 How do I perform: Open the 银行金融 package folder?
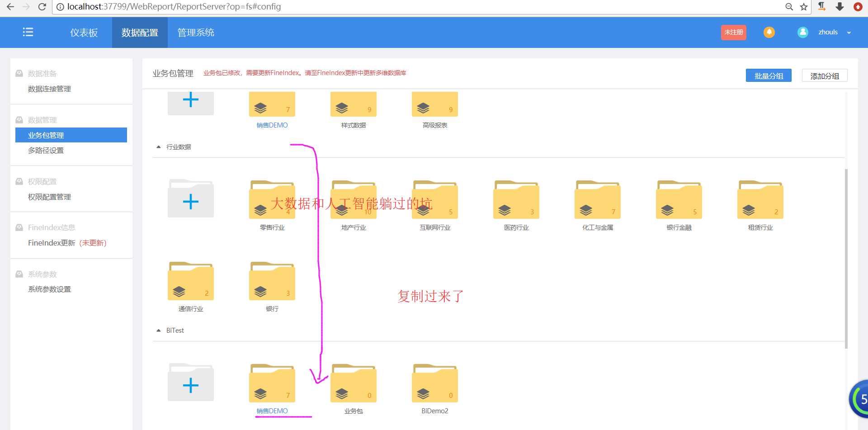[679, 199]
